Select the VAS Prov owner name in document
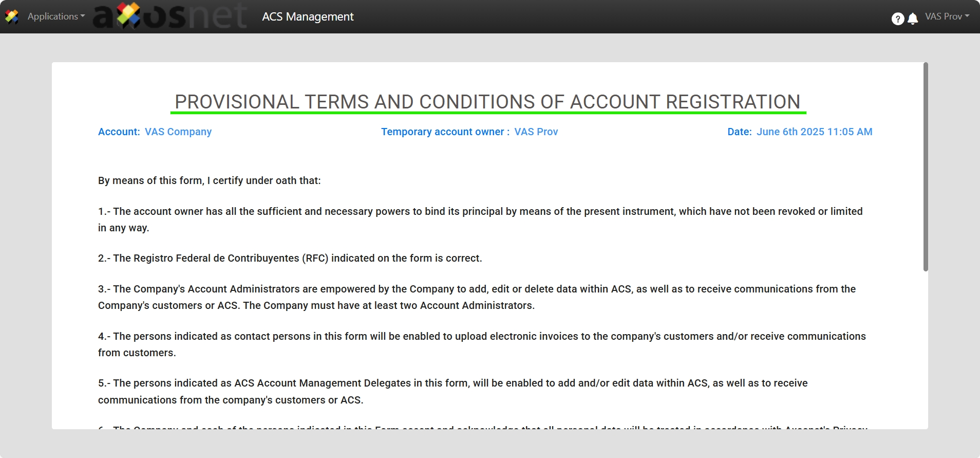Viewport: 980px width, 458px height. (536, 132)
